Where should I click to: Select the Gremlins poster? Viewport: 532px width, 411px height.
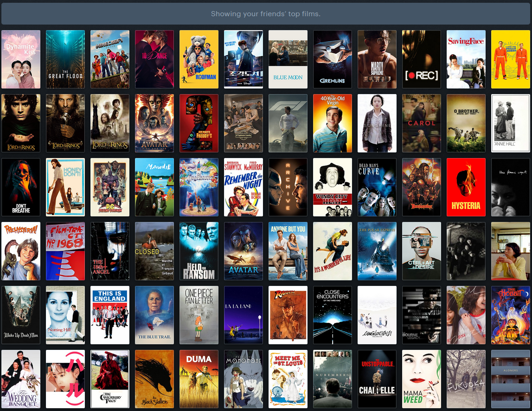pyautogui.click(x=333, y=59)
